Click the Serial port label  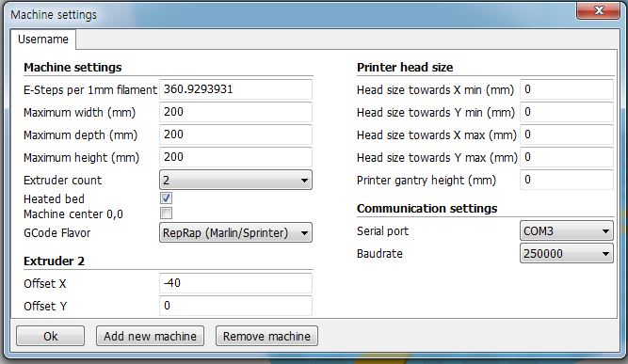(383, 231)
